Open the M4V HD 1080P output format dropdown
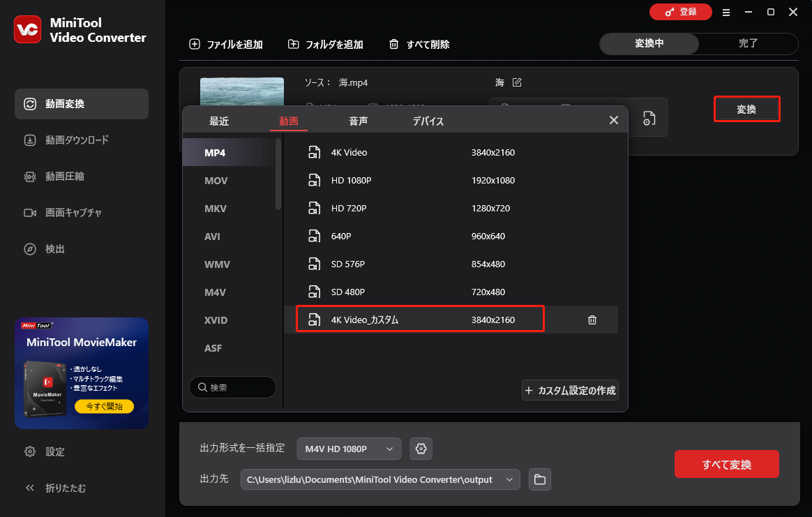Image resolution: width=812 pixels, height=517 pixels. (349, 449)
